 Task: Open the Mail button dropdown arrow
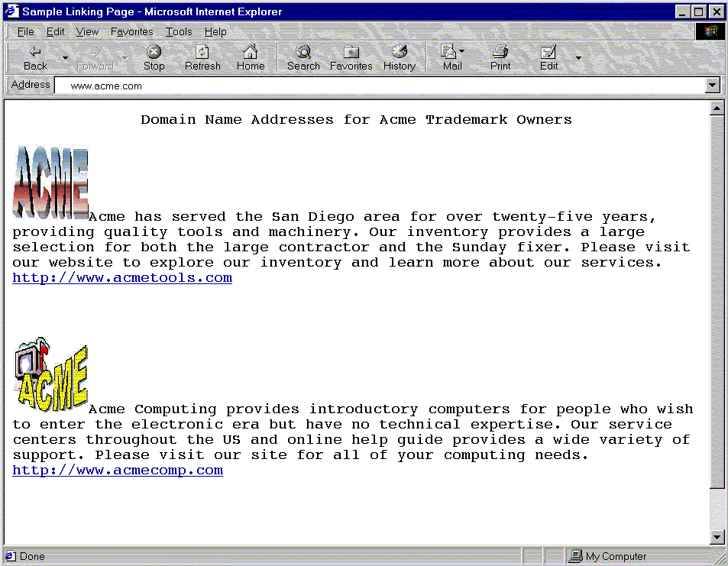[461, 50]
